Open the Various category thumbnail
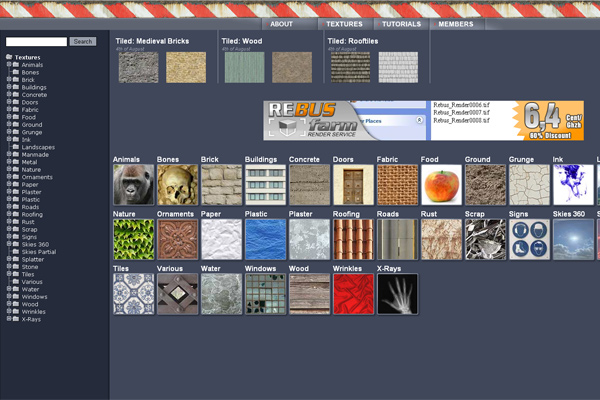 click(x=178, y=294)
